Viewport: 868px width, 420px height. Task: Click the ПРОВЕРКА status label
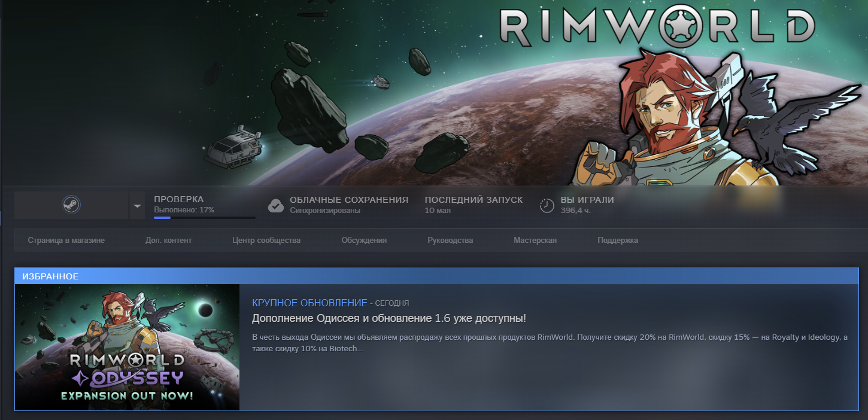point(179,199)
